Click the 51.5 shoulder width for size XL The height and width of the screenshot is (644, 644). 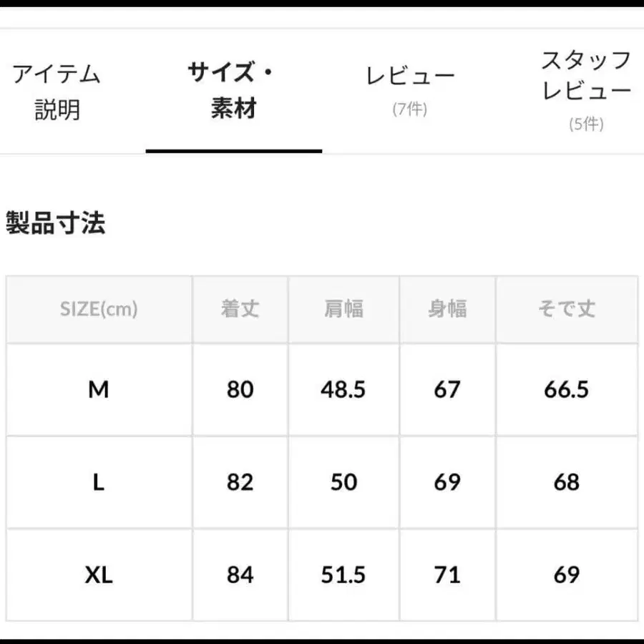click(342, 574)
